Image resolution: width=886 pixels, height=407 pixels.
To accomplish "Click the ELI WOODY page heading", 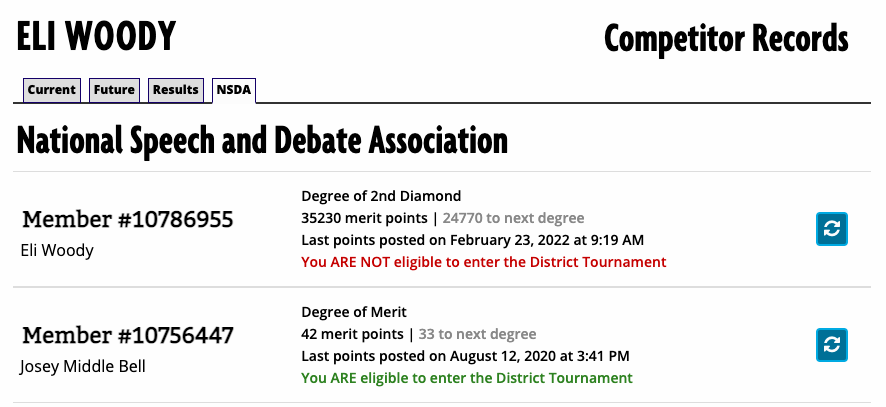I will [x=96, y=38].
